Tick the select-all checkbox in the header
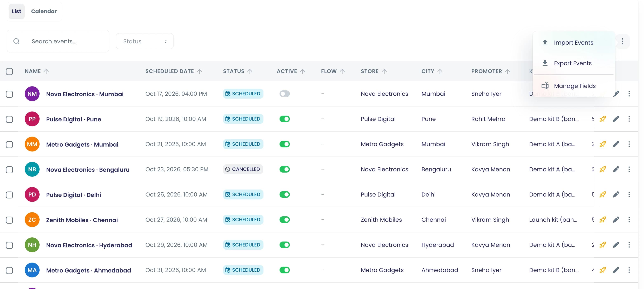Image resolution: width=644 pixels, height=289 pixels. pos(9,71)
